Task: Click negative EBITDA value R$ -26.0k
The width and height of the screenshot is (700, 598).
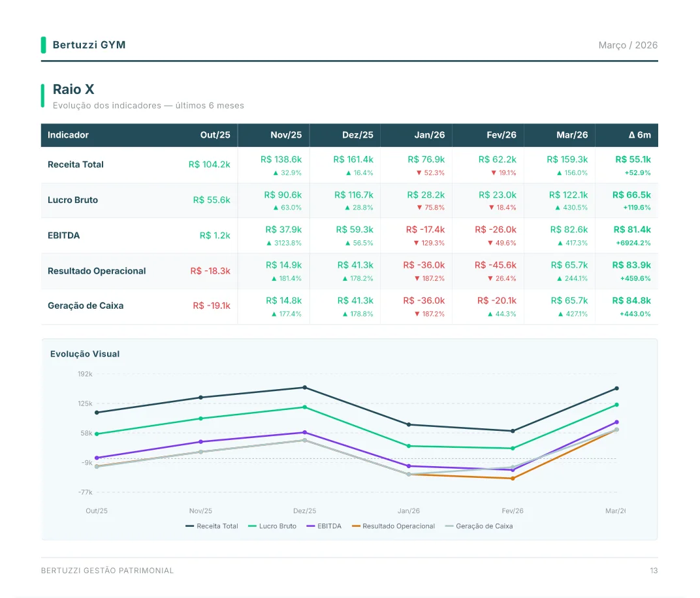Action: [x=496, y=229]
